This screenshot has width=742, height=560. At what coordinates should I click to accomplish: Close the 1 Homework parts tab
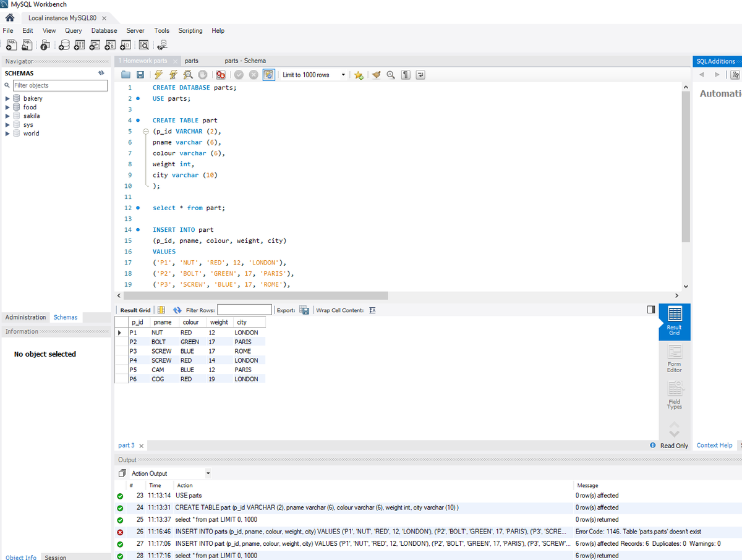click(175, 61)
